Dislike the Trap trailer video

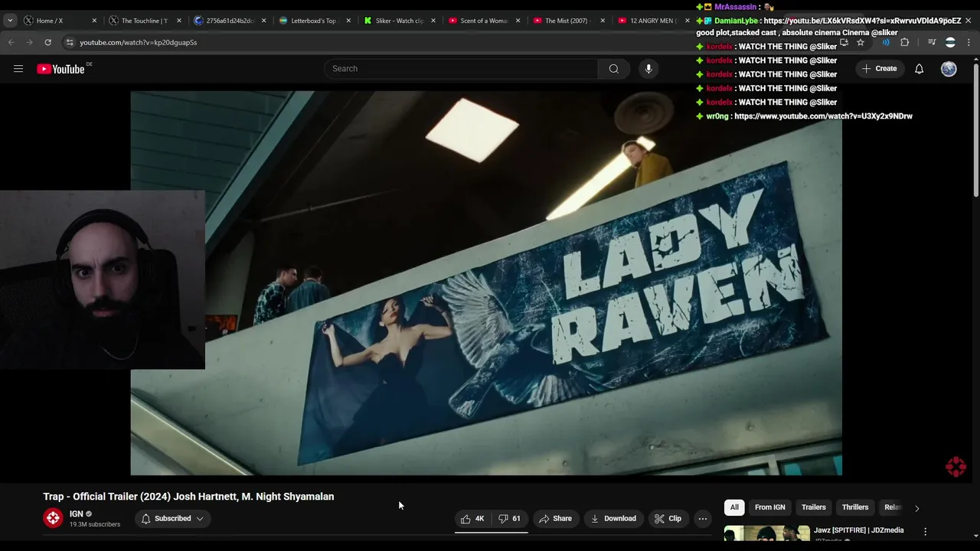(x=510, y=519)
